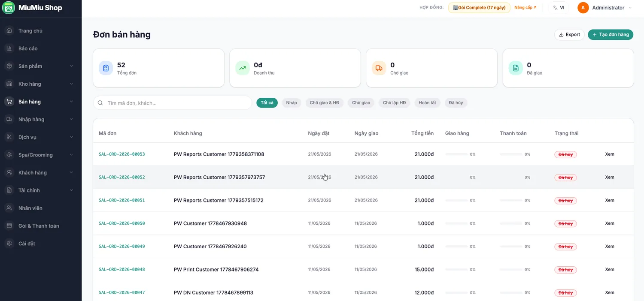The image size is (644, 301).
Task: Click the MiuMiu Shop logo icon
Action: [9, 8]
